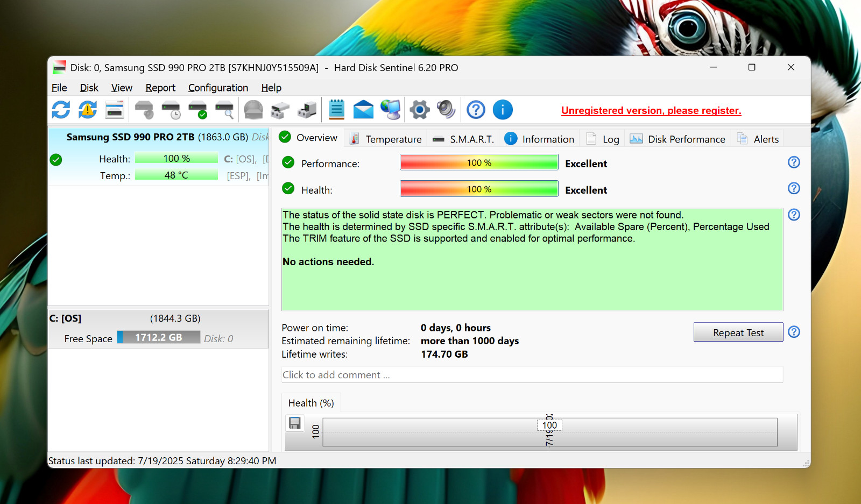Viewport: 861px width, 504px height.
Task: Click help icon beside Performance rating
Action: (x=794, y=162)
